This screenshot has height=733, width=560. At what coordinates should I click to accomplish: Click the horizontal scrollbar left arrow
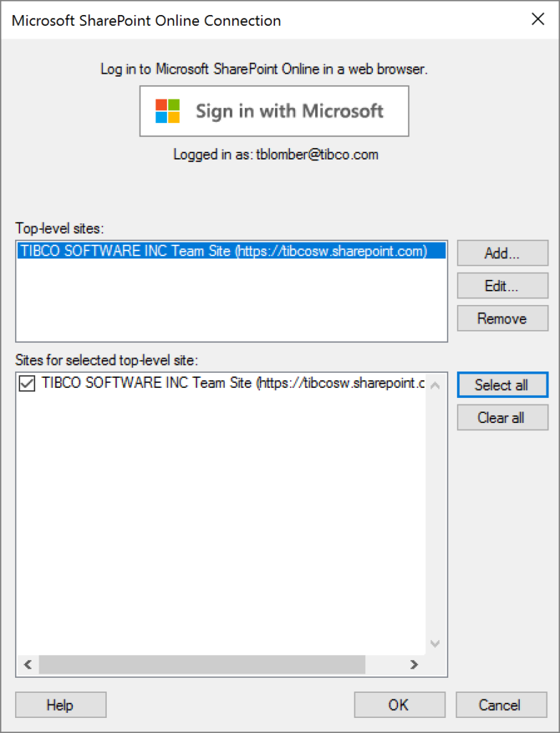coord(28,664)
